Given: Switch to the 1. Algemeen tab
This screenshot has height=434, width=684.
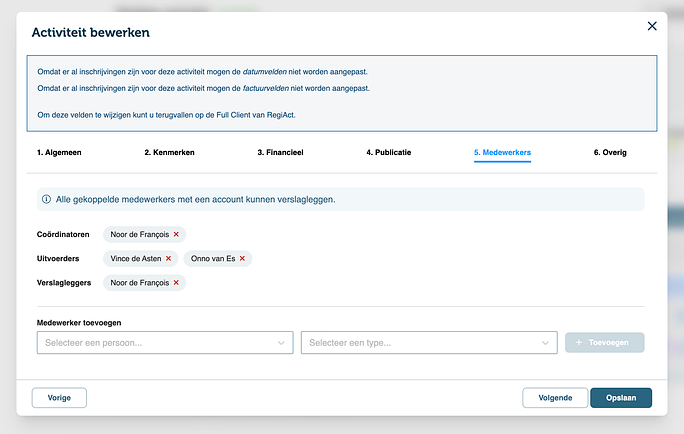Looking at the screenshot, I should (x=60, y=153).
